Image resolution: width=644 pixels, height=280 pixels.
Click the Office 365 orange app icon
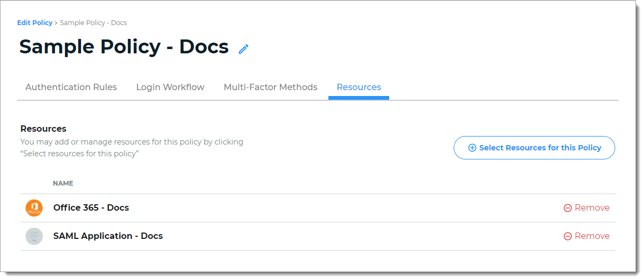click(x=34, y=208)
